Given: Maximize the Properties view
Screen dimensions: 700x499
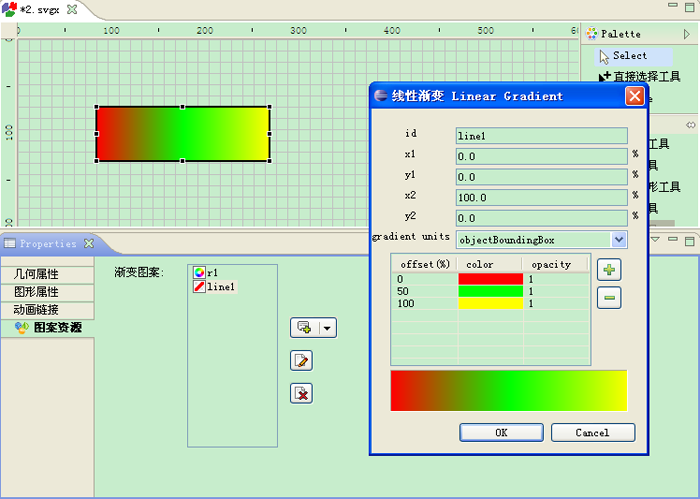Looking at the screenshot, I should tap(689, 241).
